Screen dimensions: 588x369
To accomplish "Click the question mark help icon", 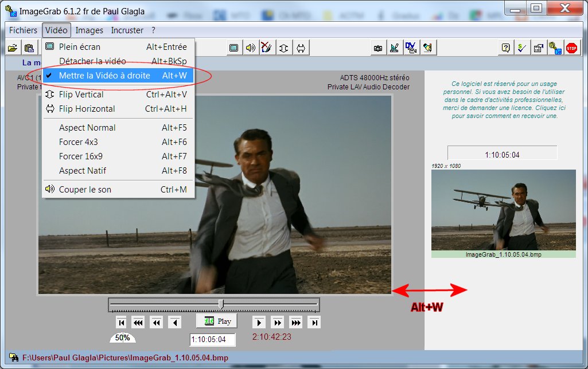I will [x=505, y=49].
